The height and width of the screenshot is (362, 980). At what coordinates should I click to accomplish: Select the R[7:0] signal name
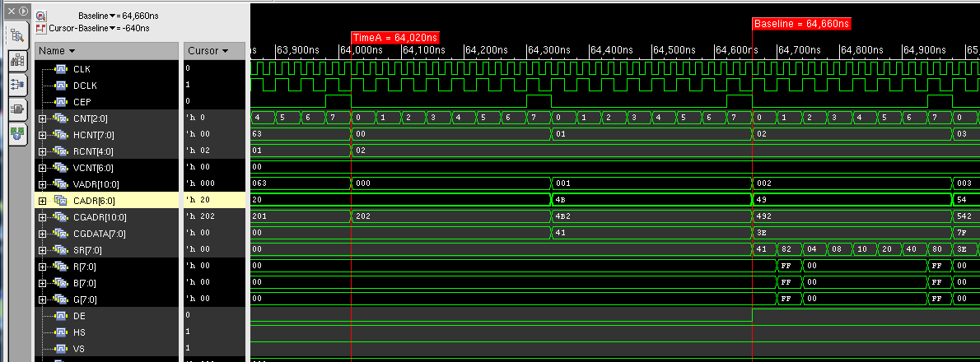[x=85, y=267]
